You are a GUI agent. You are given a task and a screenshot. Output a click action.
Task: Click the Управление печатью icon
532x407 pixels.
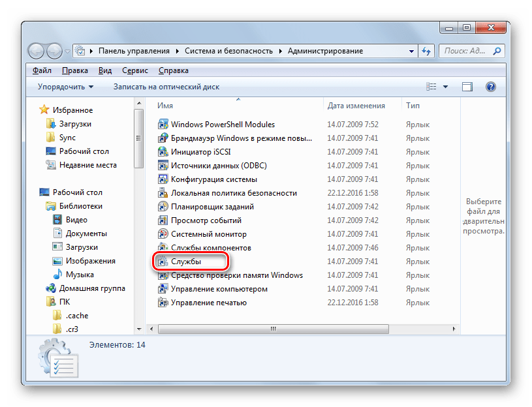point(163,303)
